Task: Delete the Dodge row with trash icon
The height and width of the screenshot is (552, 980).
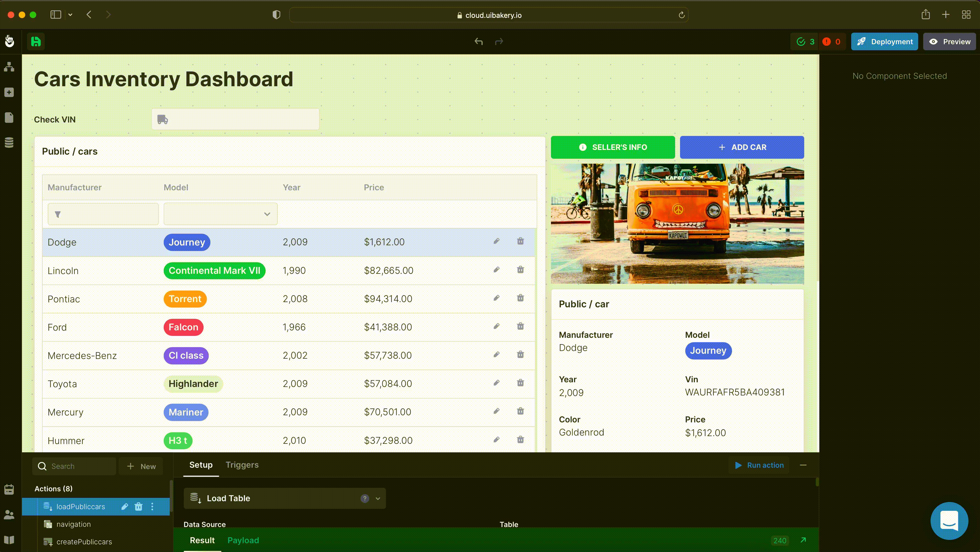Action: (520, 241)
